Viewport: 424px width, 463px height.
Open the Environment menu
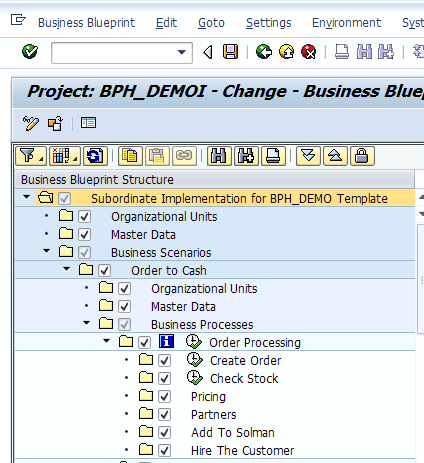[346, 23]
